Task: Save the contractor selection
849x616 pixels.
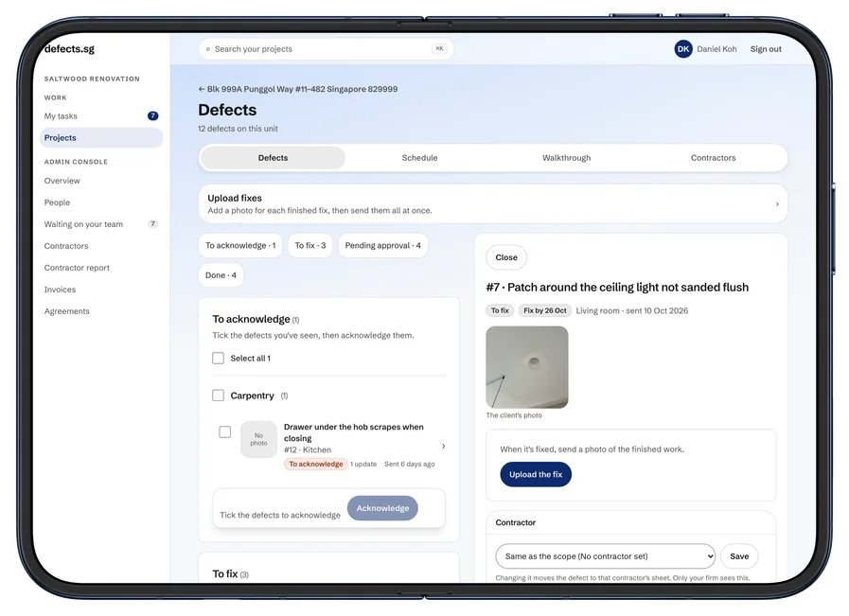Action: click(739, 556)
